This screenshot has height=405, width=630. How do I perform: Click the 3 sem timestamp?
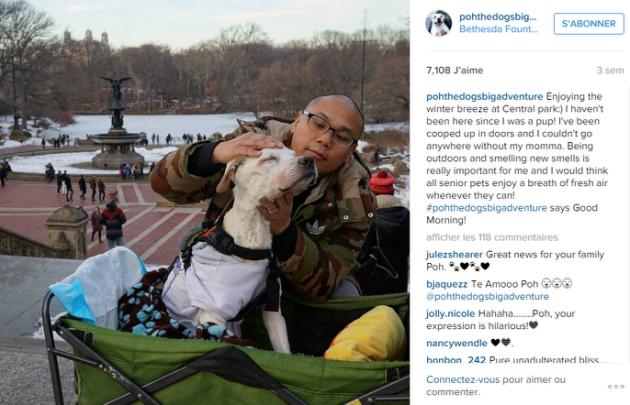click(610, 70)
